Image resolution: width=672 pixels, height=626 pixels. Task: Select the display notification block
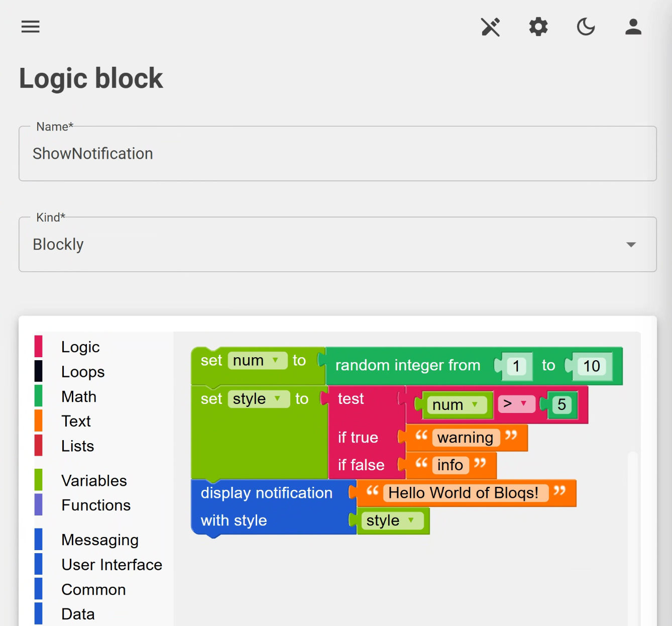pyautogui.click(x=266, y=493)
